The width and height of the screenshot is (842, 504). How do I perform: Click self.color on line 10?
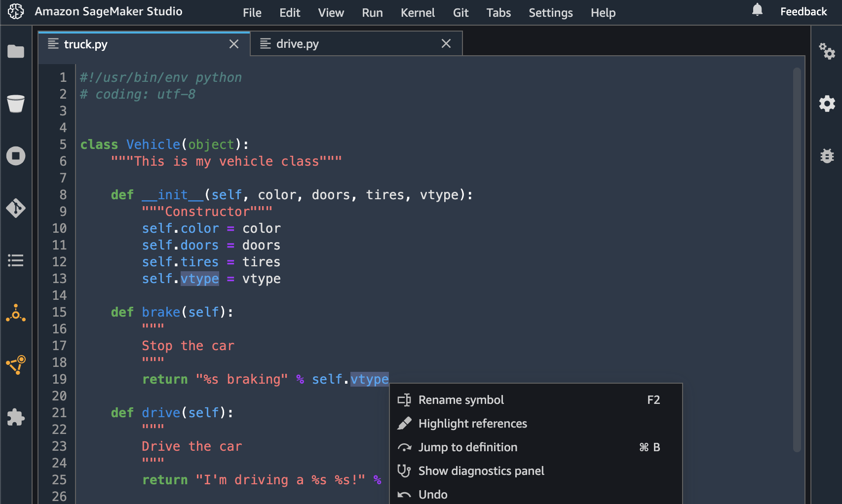pos(180,228)
